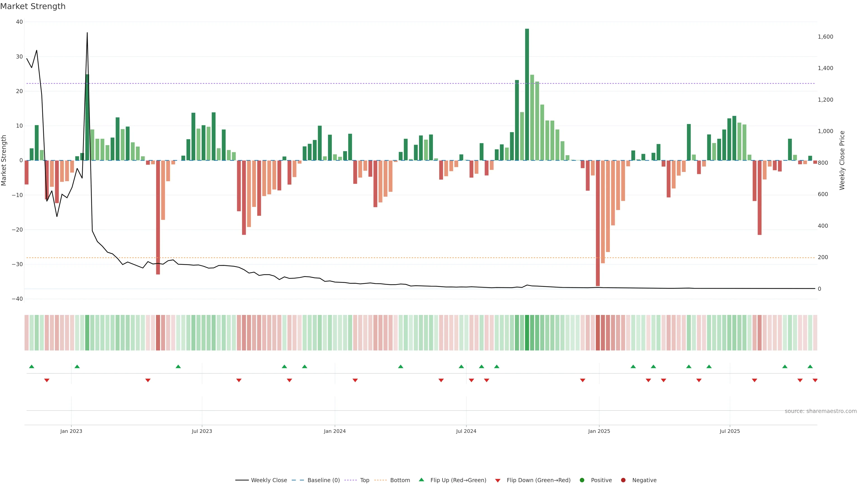868x488 pixels.
Task: Click the tallest dark green bar near 38
Action: (x=527, y=94)
